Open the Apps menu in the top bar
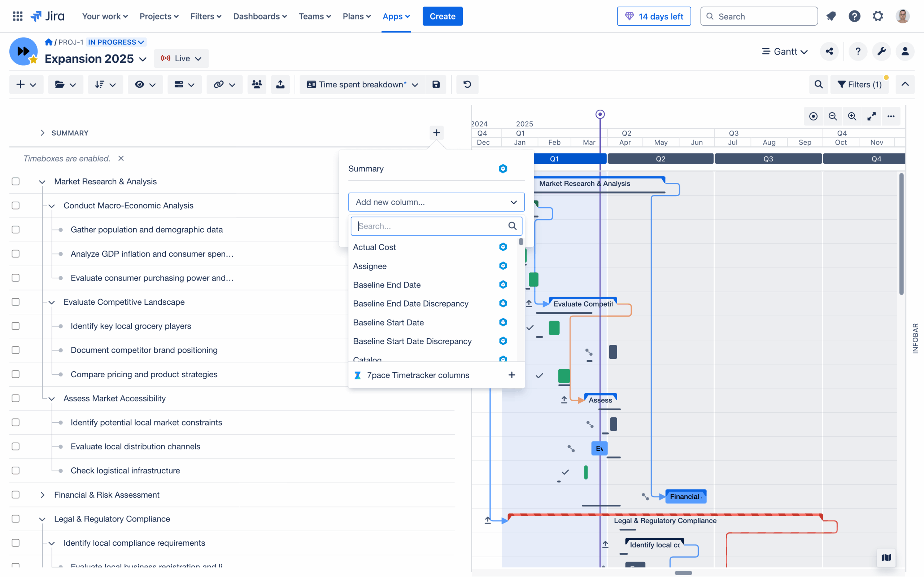Screen dimensions: 924x577 (396, 16)
